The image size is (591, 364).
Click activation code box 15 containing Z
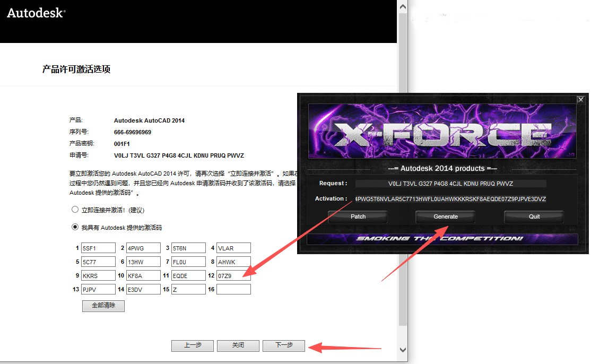188,289
